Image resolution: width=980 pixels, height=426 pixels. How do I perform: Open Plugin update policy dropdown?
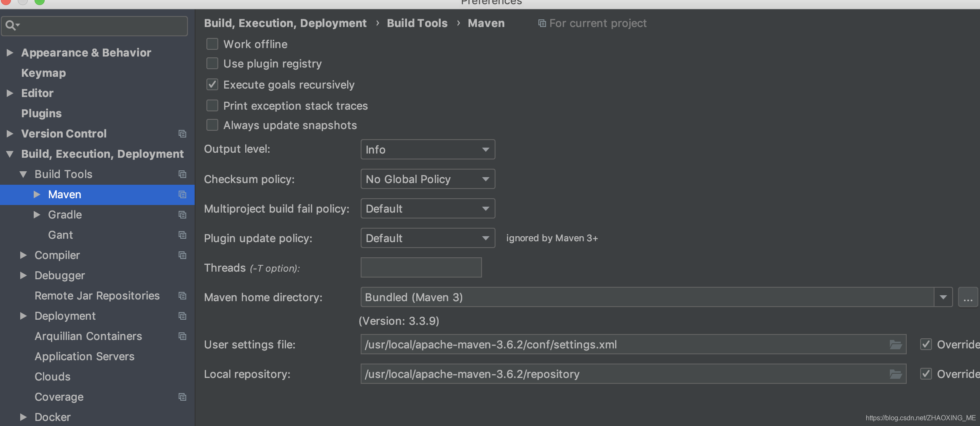pyautogui.click(x=428, y=238)
